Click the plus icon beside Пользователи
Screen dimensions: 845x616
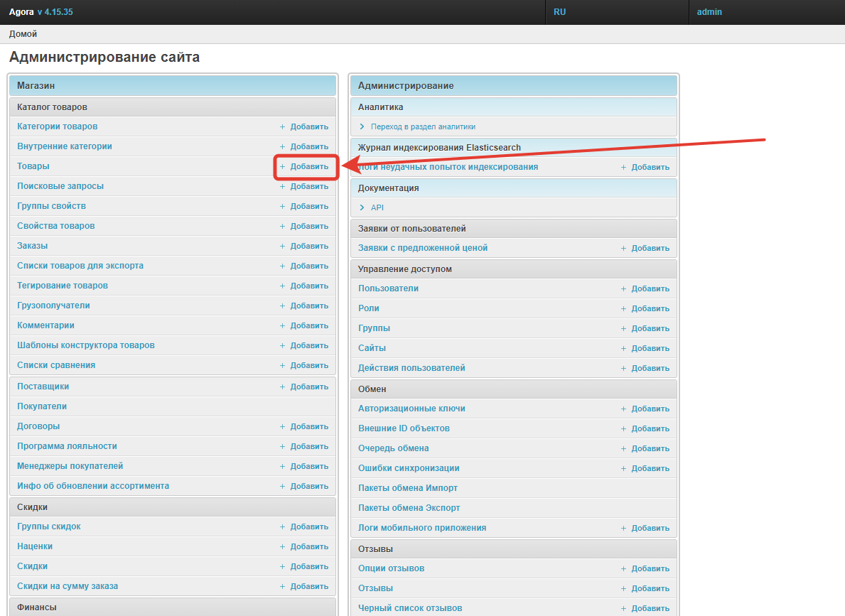click(x=623, y=289)
